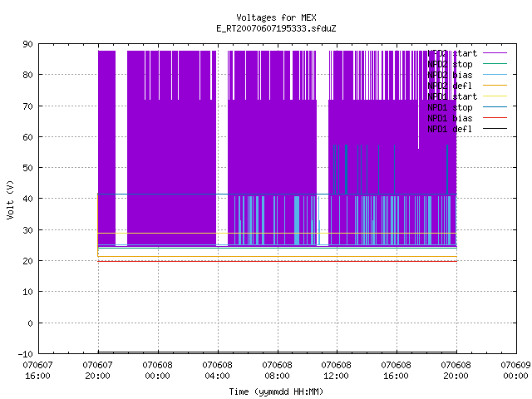Click the x-axis tick 070608 04:00
The image size is (532, 399).
pos(218,371)
